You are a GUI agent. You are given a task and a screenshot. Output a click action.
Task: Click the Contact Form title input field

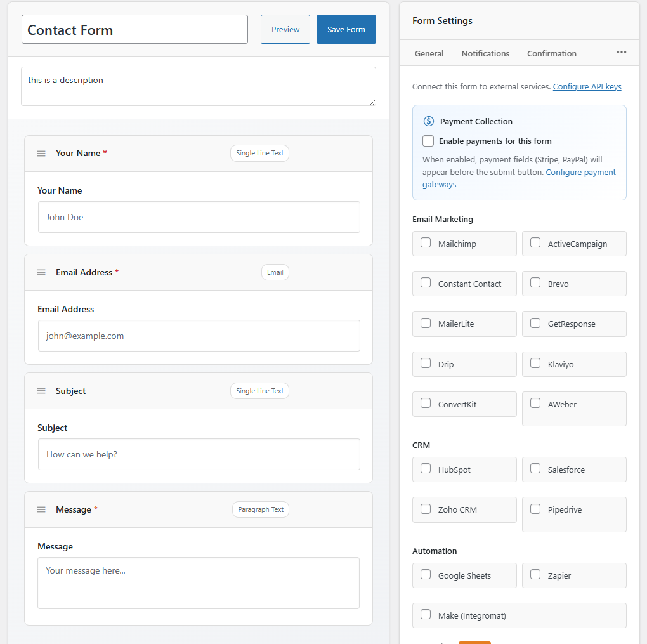[134, 29]
